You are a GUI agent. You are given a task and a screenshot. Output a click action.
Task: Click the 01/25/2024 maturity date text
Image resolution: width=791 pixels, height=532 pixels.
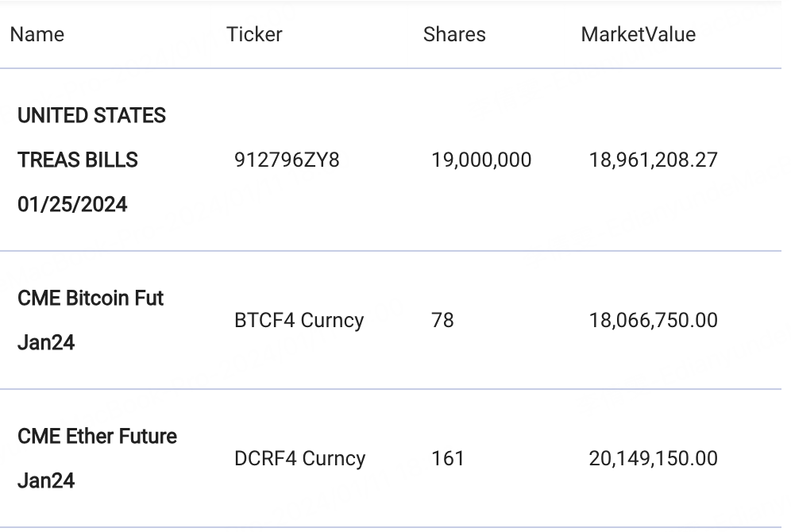pos(72,204)
